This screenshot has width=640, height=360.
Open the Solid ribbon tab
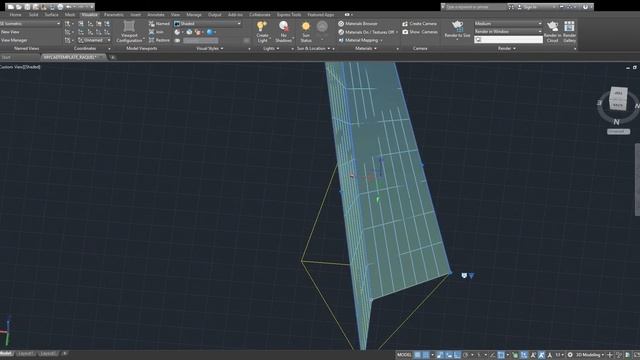(x=33, y=15)
